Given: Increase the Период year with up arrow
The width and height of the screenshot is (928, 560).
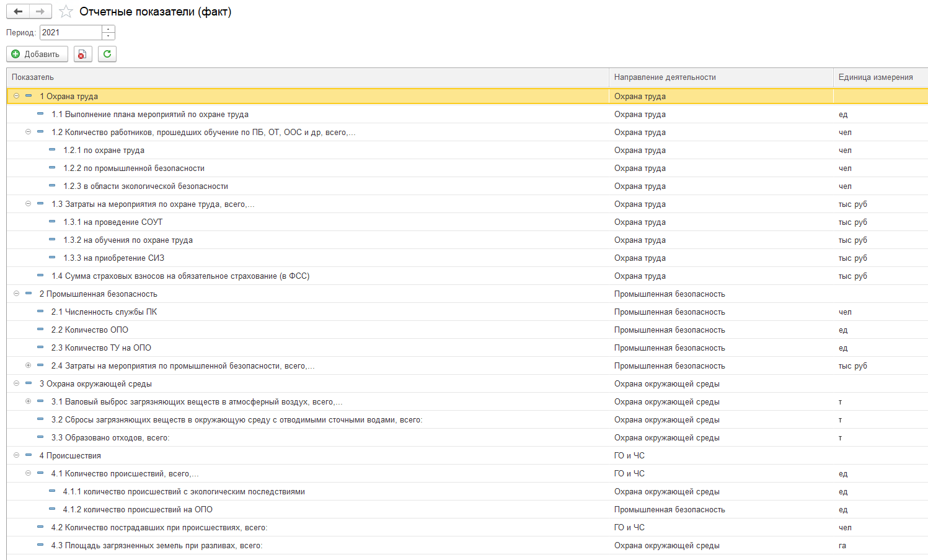Looking at the screenshot, I should pos(108,29).
